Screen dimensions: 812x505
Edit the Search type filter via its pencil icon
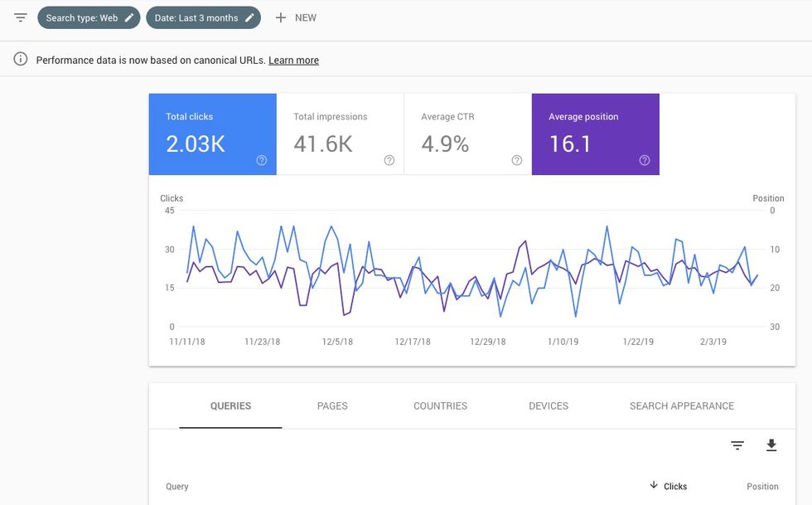pyautogui.click(x=129, y=17)
